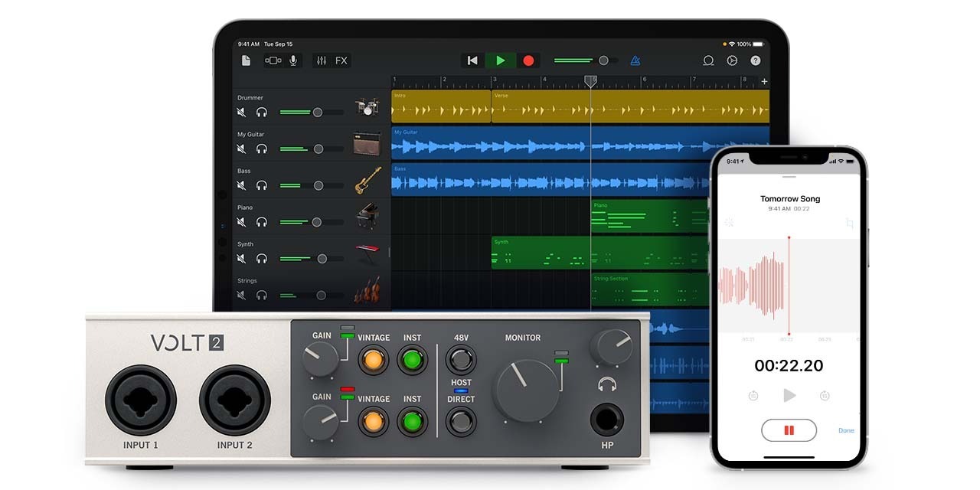Solo My Guitar using the headphone icon

tap(262, 149)
